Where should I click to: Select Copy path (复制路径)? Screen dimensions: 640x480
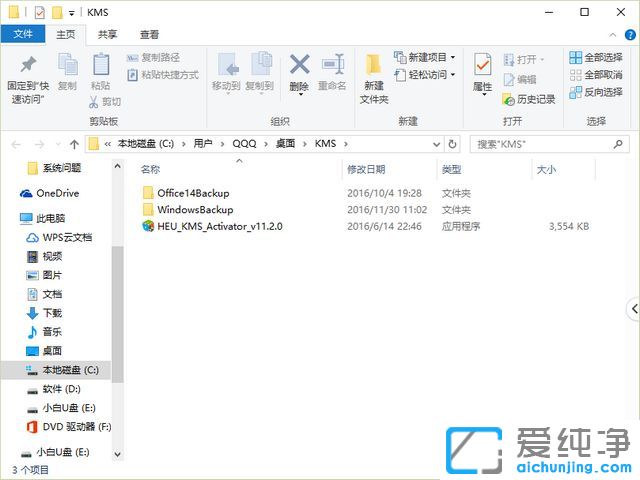coord(153,58)
